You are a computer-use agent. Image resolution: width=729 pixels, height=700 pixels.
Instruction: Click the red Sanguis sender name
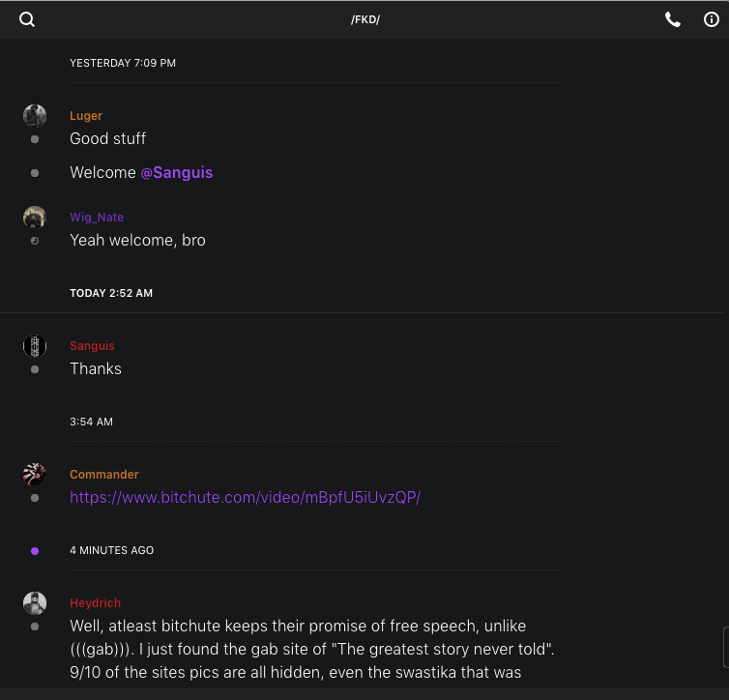click(92, 346)
